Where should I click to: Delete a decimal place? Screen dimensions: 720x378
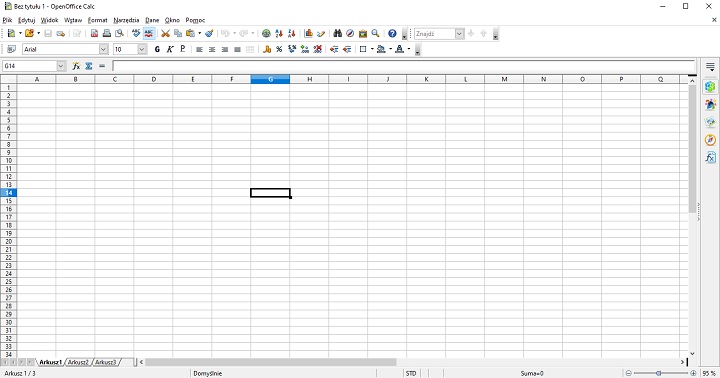(317, 49)
